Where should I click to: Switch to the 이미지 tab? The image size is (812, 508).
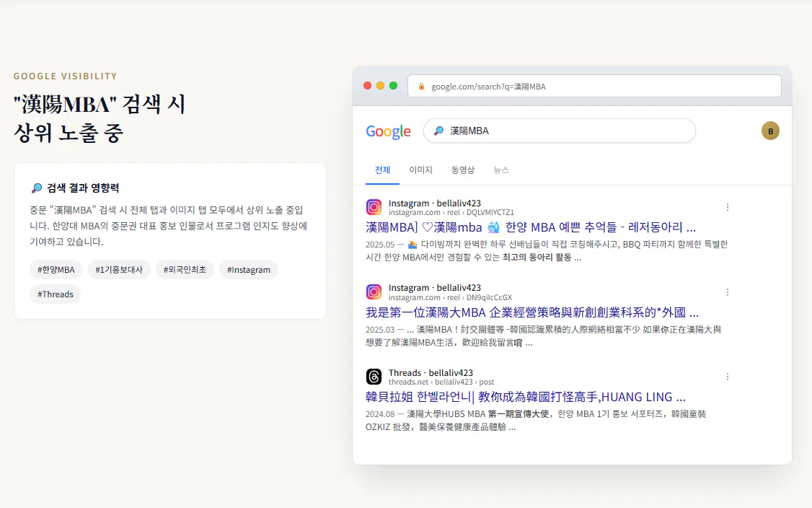click(x=420, y=170)
